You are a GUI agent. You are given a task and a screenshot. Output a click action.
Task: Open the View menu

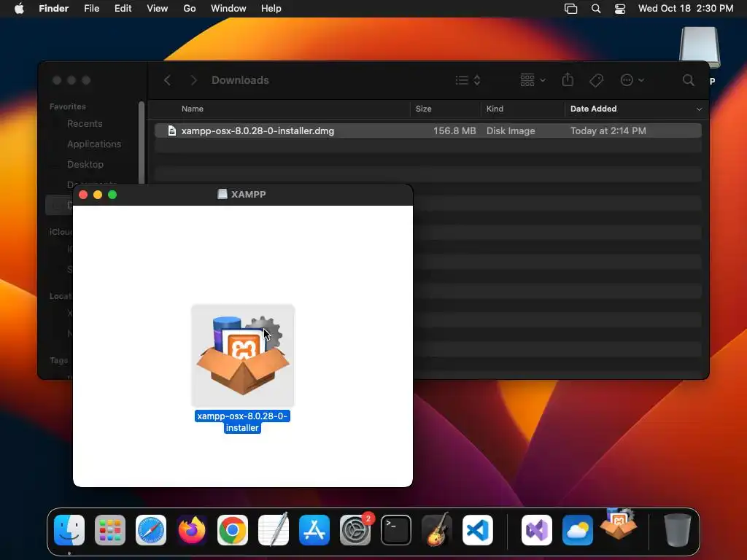coord(158,9)
